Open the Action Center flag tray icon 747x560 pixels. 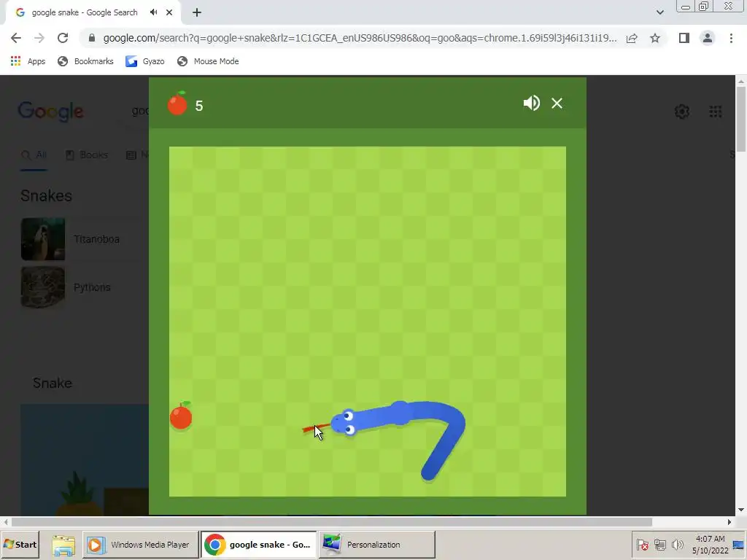pos(642,544)
